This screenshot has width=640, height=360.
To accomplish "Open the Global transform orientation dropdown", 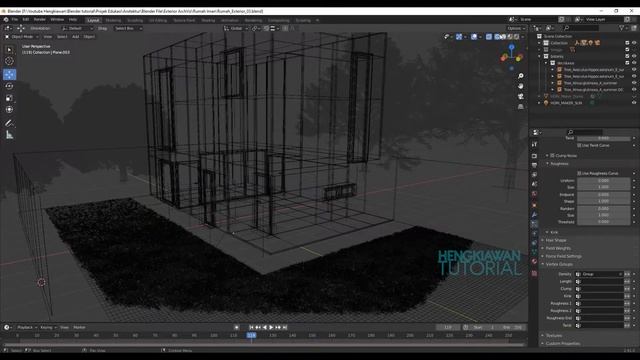I will [x=236, y=28].
